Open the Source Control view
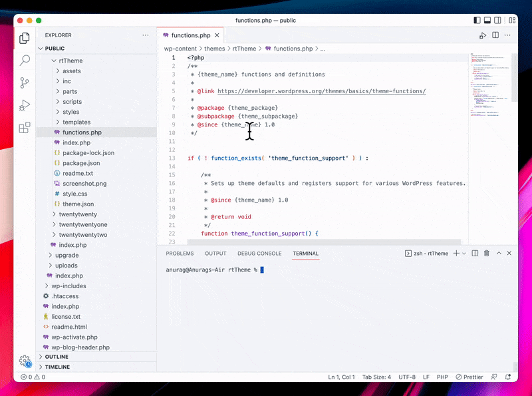Image resolution: width=532 pixels, height=396 pixels. (x=25, y=83)
